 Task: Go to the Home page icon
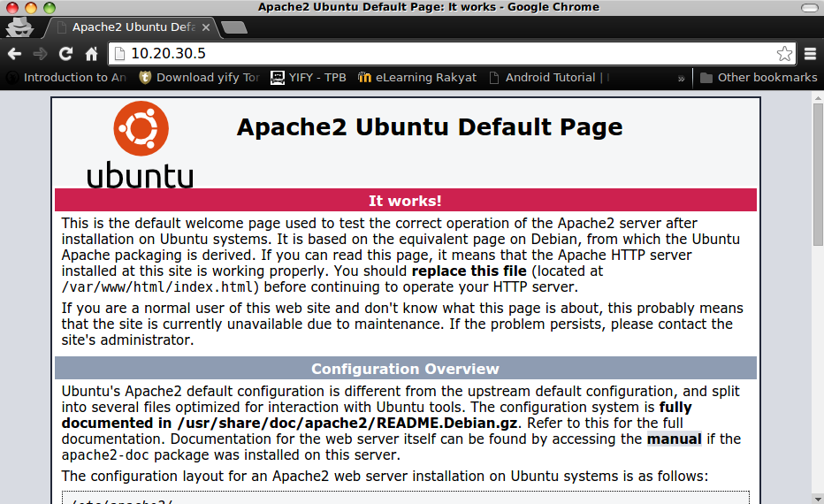click(91, 54)
